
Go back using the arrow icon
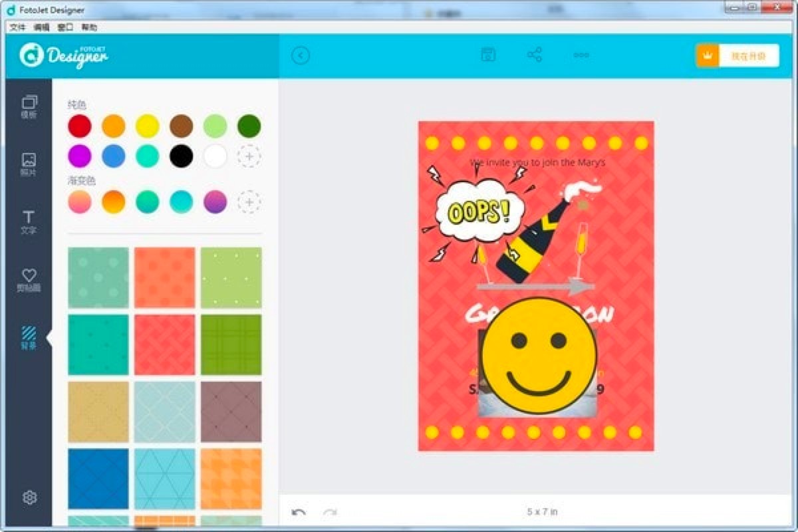pyautogui.click(x=301, y=55)
